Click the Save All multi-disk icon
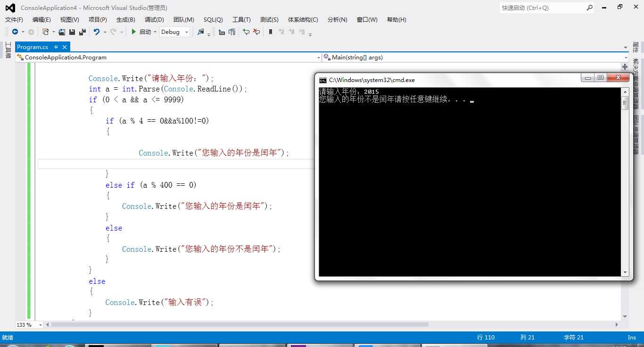644x347 pixels. pos(83,32)
